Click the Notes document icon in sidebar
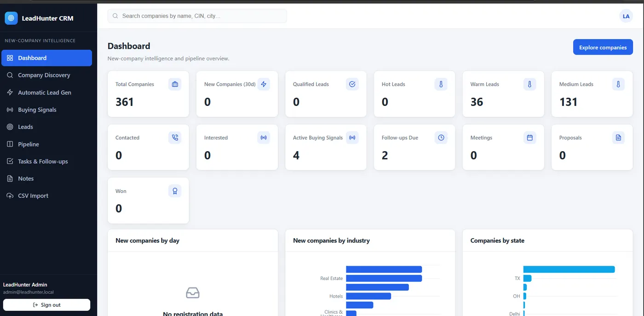644x316 pixels. (x=10, y=178)
